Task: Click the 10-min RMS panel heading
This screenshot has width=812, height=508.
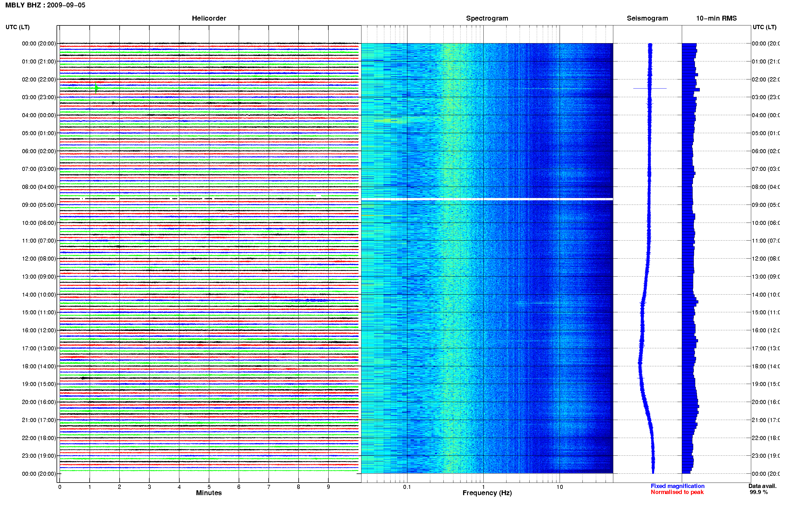Action: click(x=716, y=18)
